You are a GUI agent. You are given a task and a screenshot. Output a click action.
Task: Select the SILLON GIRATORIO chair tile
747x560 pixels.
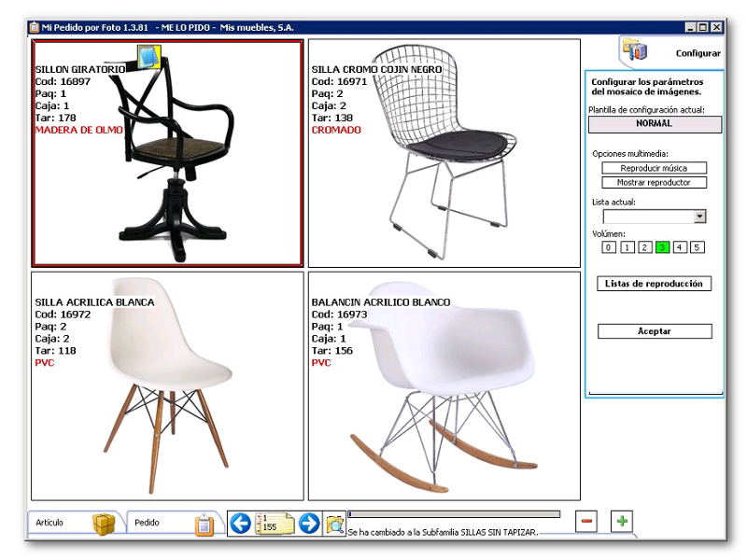coord(167,153)
